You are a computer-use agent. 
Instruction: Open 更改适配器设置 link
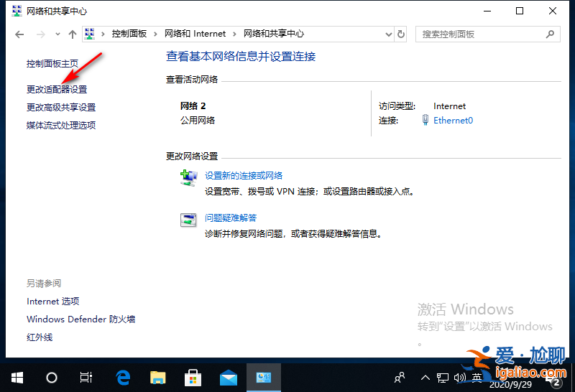click(x=57, y=90)
